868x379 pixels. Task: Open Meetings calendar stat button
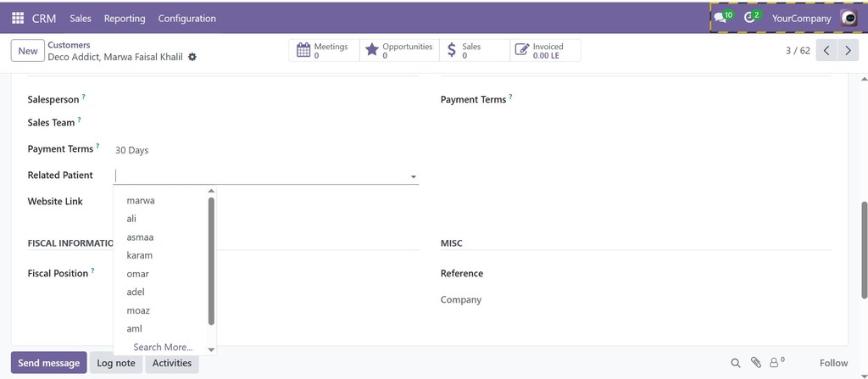(x=324, y=50)
